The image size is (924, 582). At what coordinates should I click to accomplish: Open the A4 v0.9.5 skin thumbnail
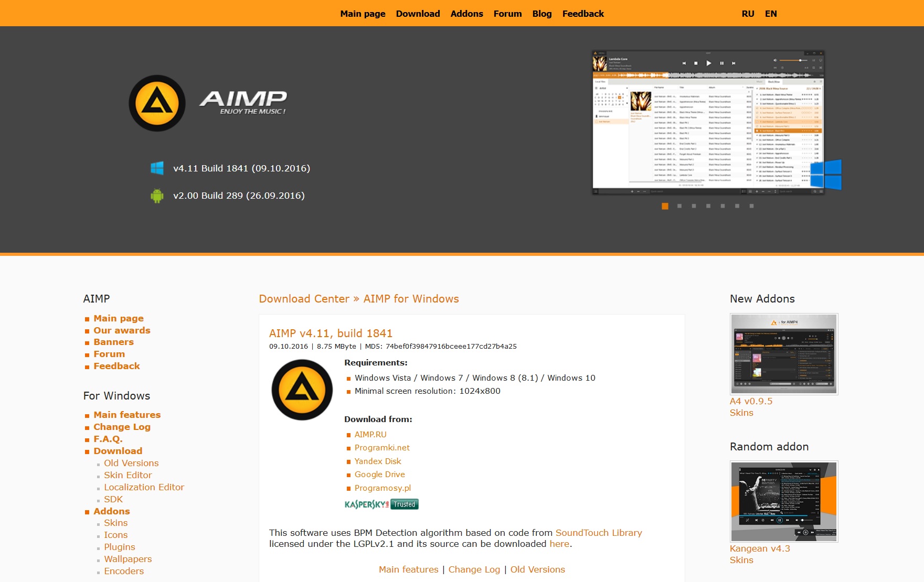pos(784,354)
